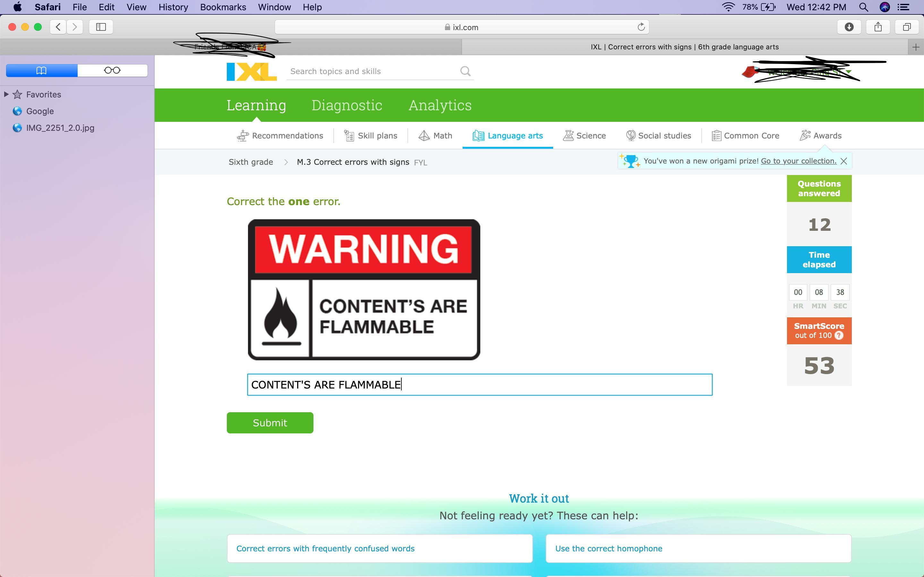Click the search magnifier icon

465,71
